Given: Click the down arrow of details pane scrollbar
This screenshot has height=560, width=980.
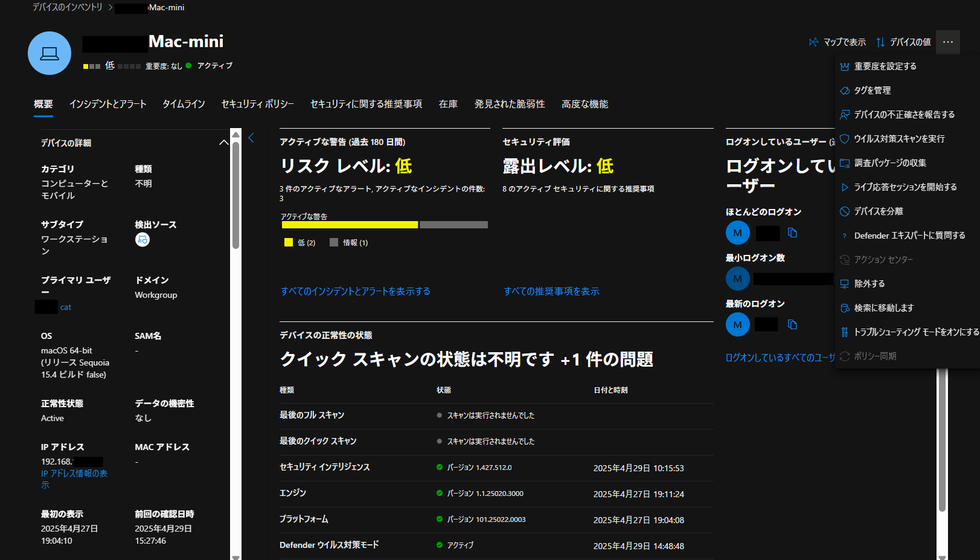Looking at the screenshot, I should pos(235,557).
